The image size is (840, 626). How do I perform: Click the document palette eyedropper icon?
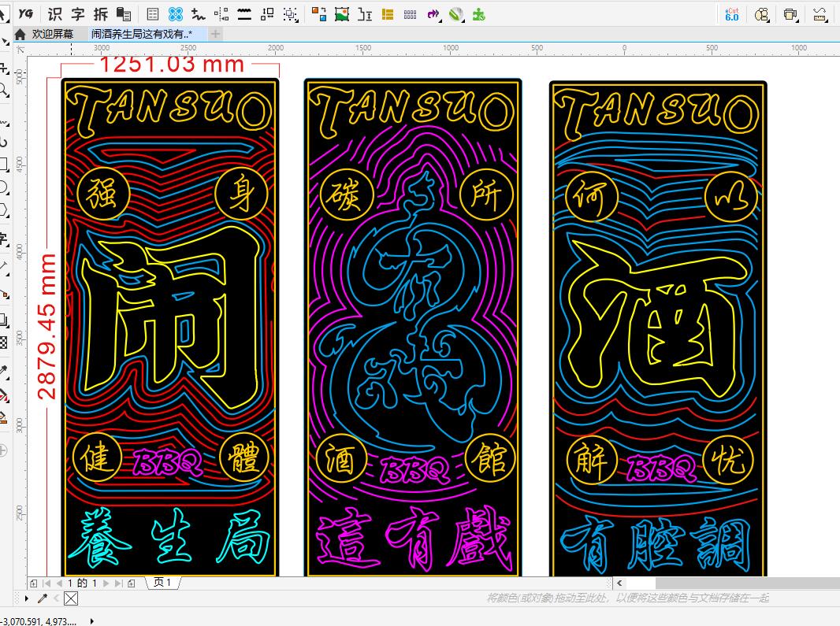coord(43,598)
